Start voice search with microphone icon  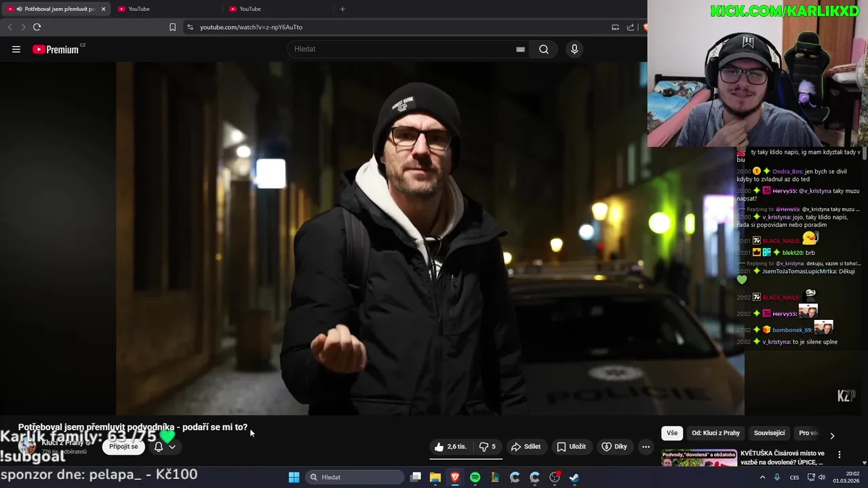coord(574,49)
